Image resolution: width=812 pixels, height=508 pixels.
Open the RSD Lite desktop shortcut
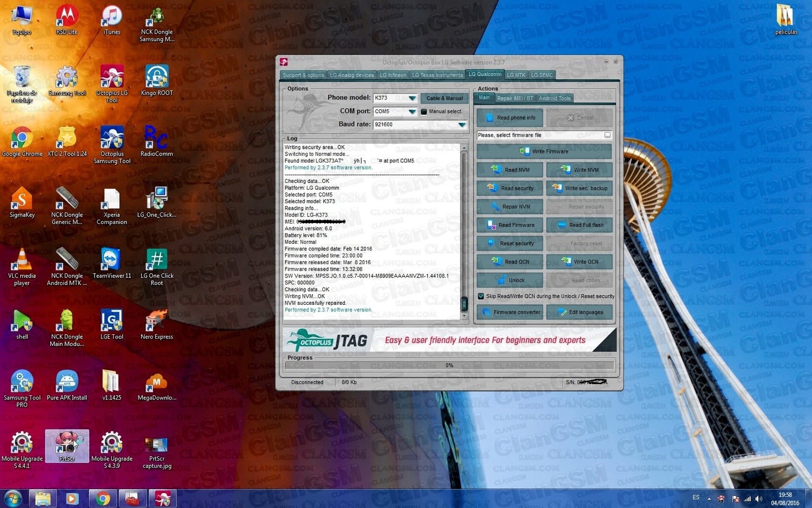click(x=66, y=20)
